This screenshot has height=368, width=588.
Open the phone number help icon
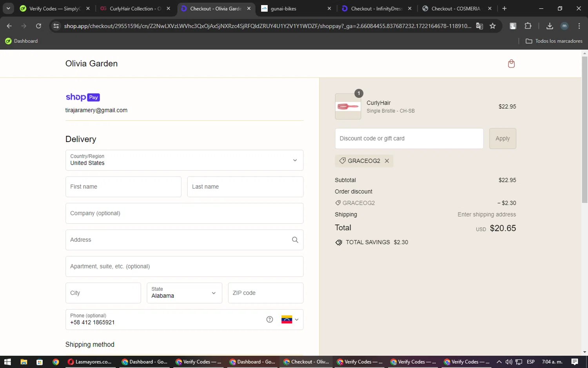[x=270, y=319]
